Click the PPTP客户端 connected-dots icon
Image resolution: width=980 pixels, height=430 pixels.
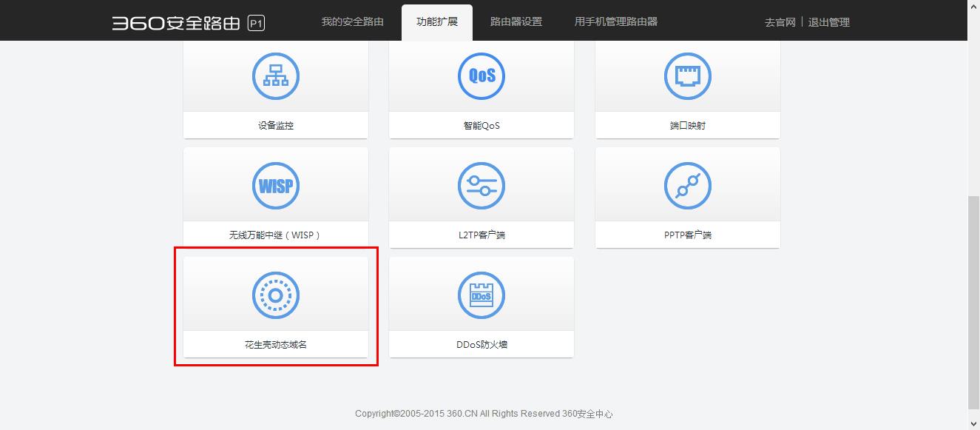687,185
